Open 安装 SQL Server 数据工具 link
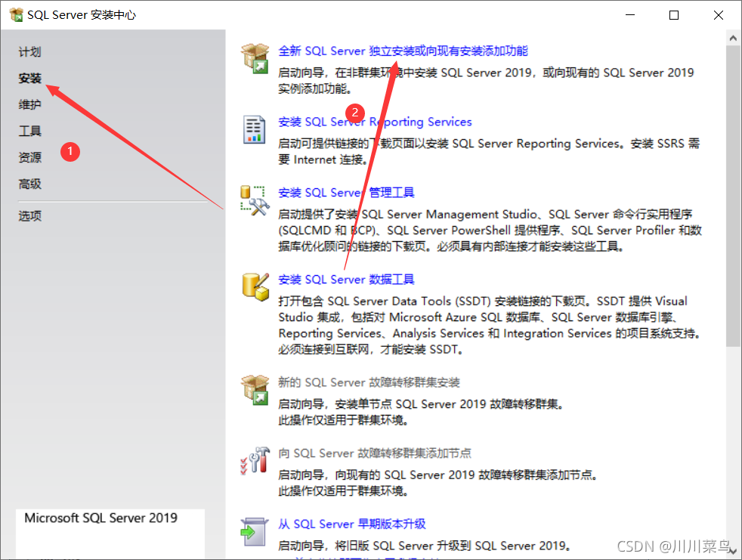The image size is (742, 560). pyautogui.click(x=346, y=280)
